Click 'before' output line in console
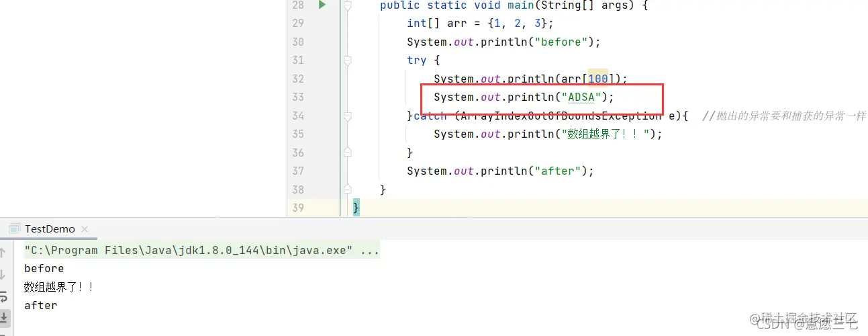The width and height of the screenshot is (868, 336). point(44,269)
